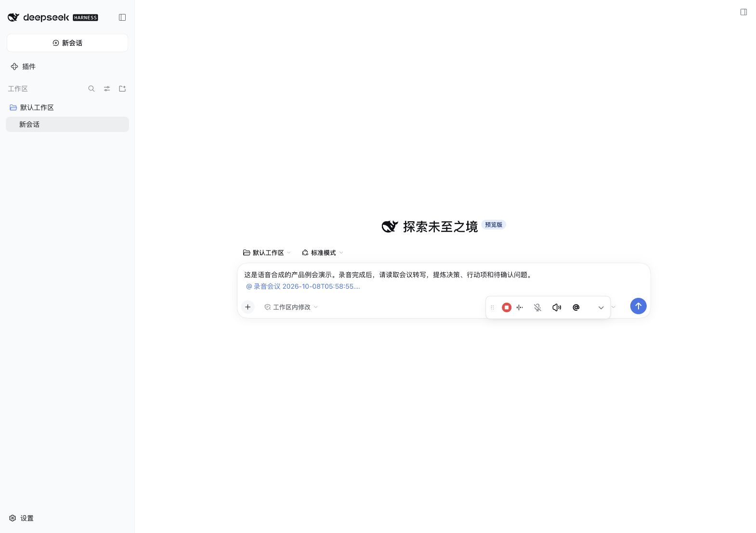Click the 预览版 preview badge

pos(494,225)
